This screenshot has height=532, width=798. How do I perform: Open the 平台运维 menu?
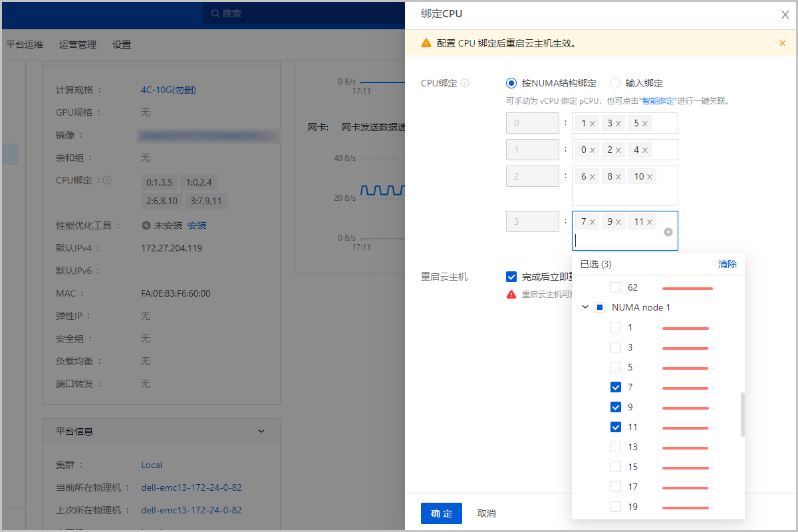[x=25, y=45]
